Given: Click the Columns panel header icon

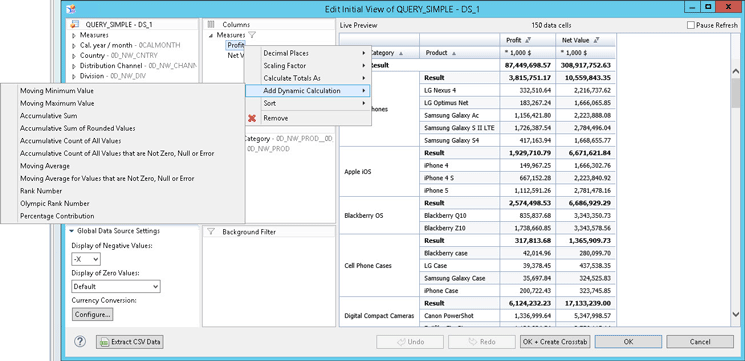Looking at the screenshot, I should [x=211, y=24].
